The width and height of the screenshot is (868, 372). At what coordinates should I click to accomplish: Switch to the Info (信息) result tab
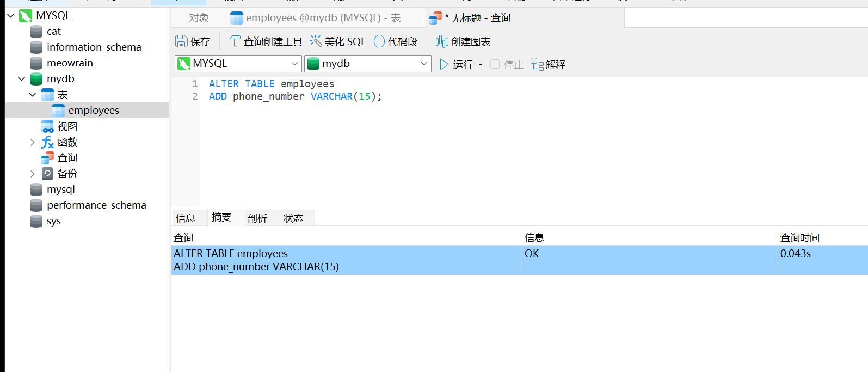click(186, 218)
